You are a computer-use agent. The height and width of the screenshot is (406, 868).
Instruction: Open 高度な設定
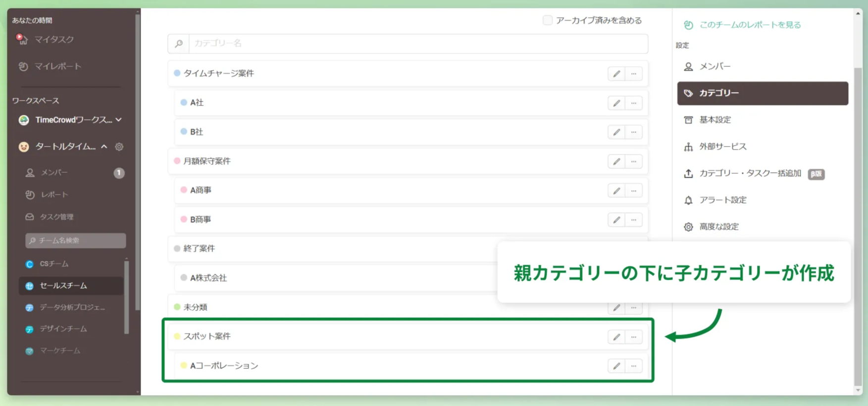pos(718,226)
